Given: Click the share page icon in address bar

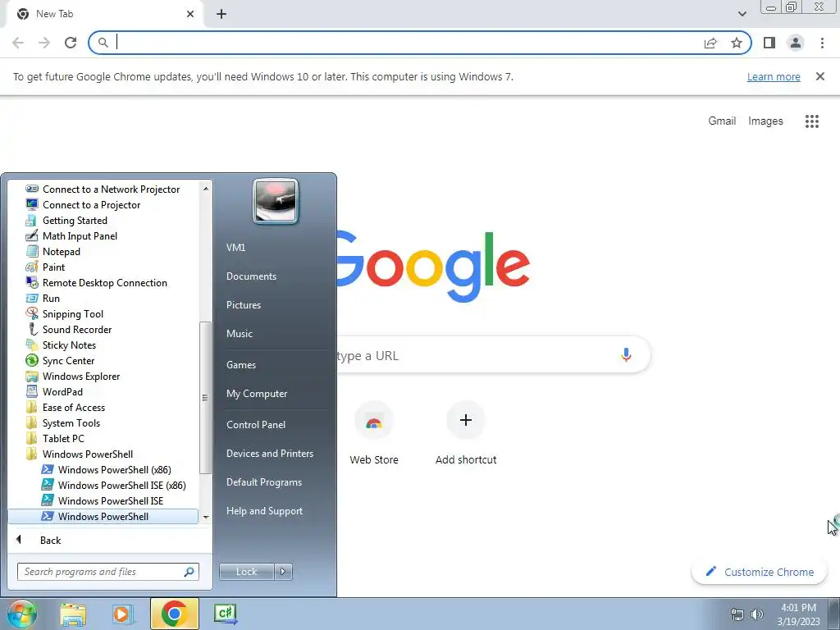Looking at the screenshot, I should [x=710, y=43].
